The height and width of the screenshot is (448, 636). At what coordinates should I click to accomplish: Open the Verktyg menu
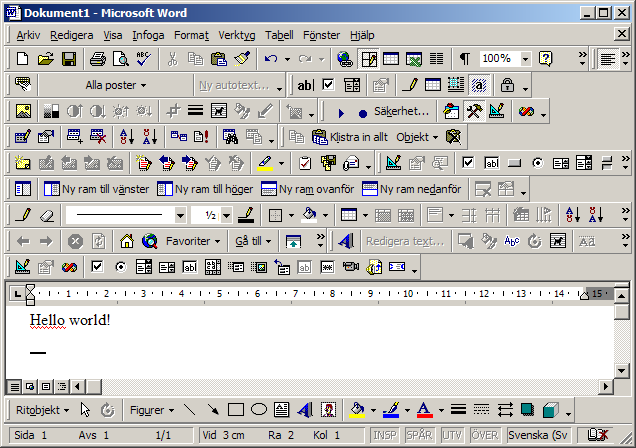pyautogui.click(x=237, y=35)
